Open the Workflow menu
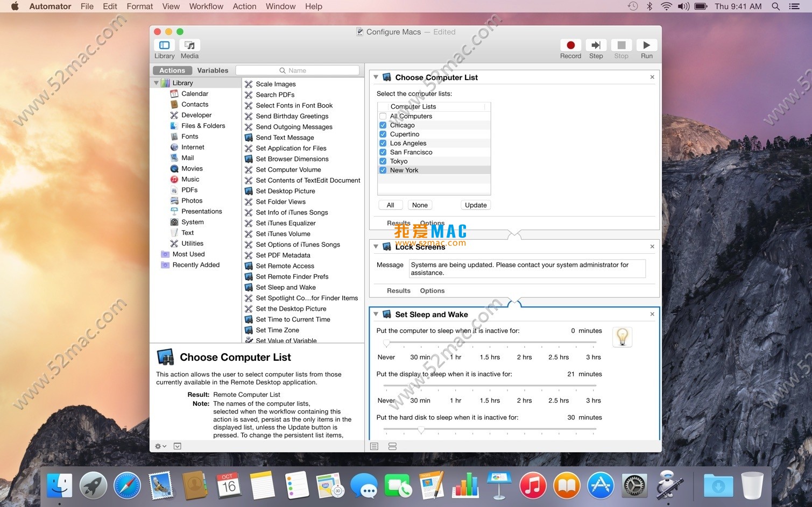The height and width of the screenshot is (507, 812). coord(206,6)
